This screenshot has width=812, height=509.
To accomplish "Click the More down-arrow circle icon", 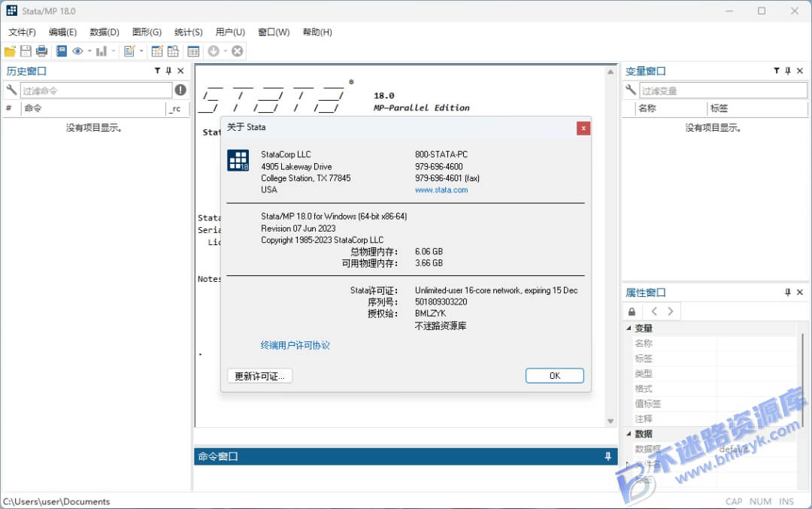I will (214, 51).
